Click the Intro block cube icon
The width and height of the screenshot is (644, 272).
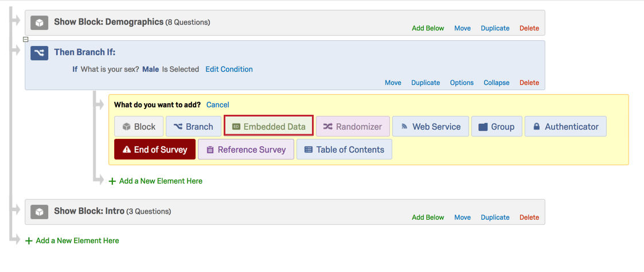tap(40, 212)
